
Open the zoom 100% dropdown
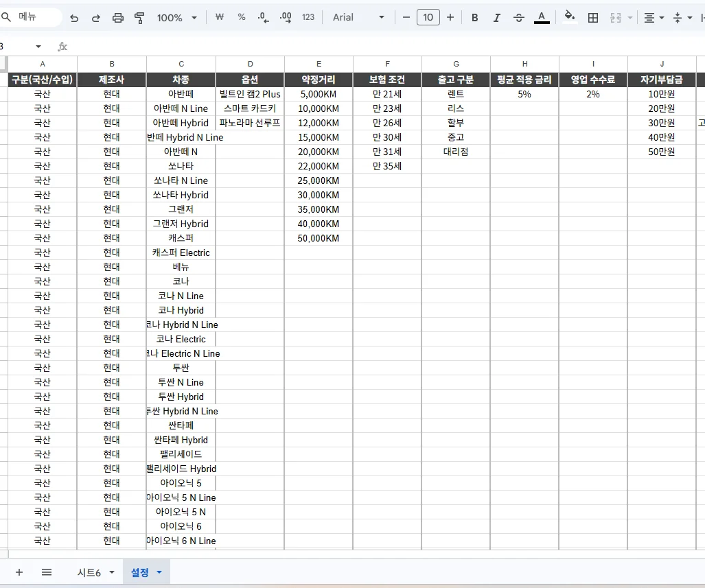pos(176,18)
